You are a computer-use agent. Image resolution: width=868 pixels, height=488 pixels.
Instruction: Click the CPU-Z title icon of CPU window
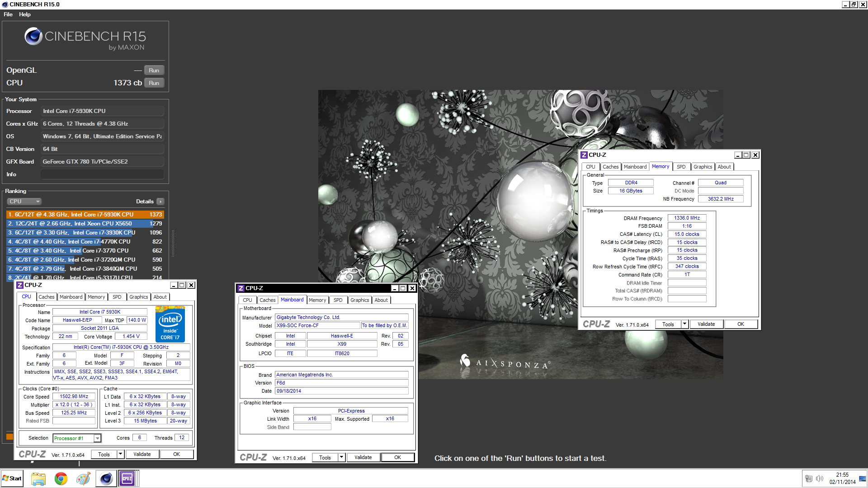pos(20,285)
